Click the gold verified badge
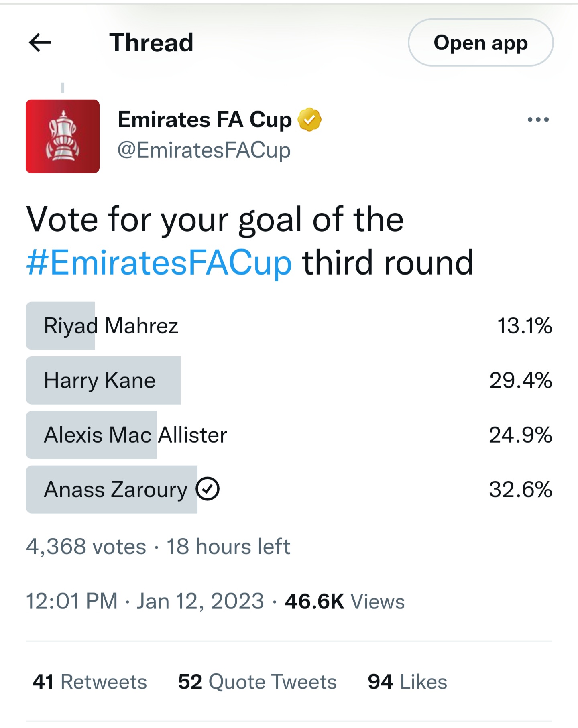This screenshot has width=578, height=728. (x=309, y=120)
